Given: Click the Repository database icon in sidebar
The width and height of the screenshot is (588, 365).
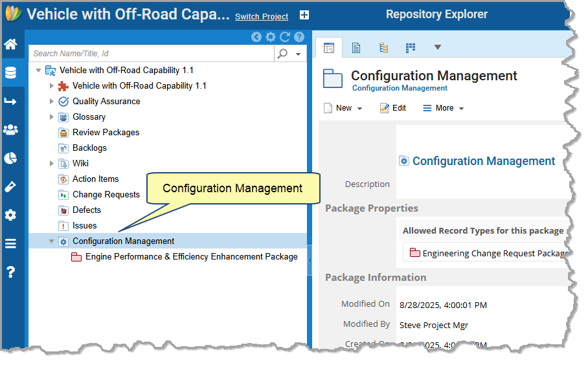Looking at the screenshot, I should point(10,72).
